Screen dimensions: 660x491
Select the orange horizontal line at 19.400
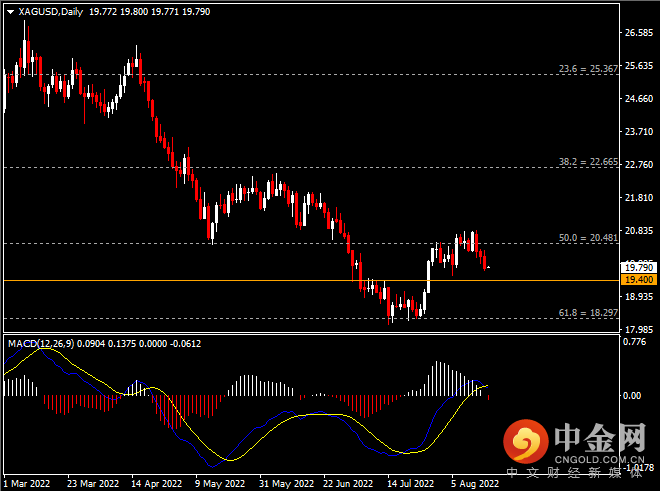click(311, 280)
